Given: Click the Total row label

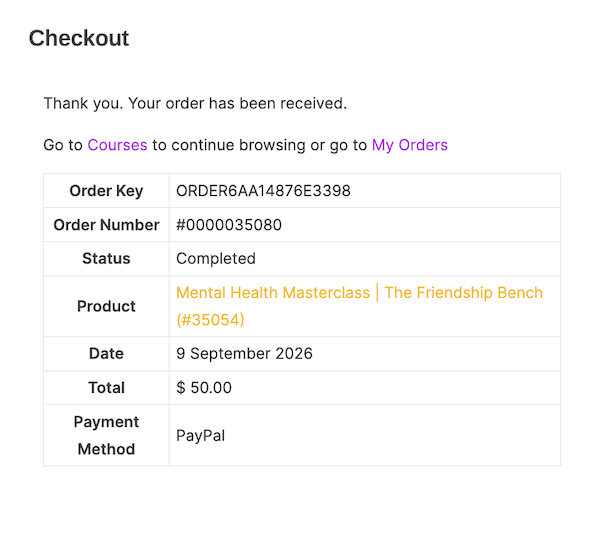Looking at the screenshot, I should pos(106,388).
